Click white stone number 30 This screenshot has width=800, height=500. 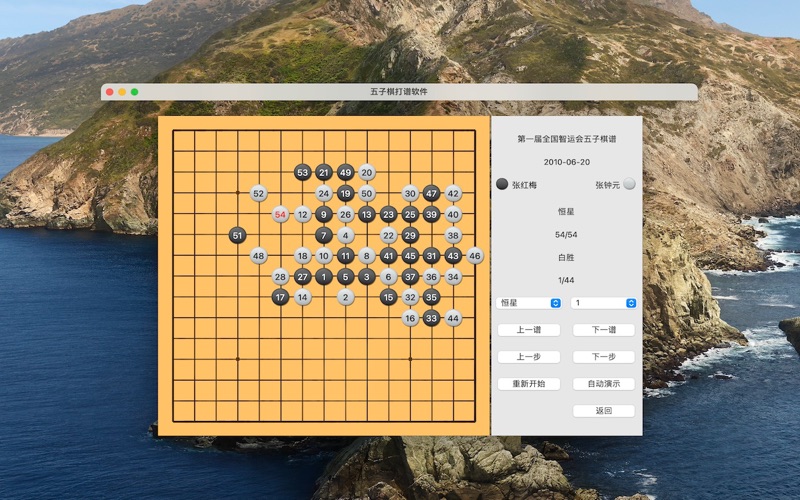pos(410,193)
